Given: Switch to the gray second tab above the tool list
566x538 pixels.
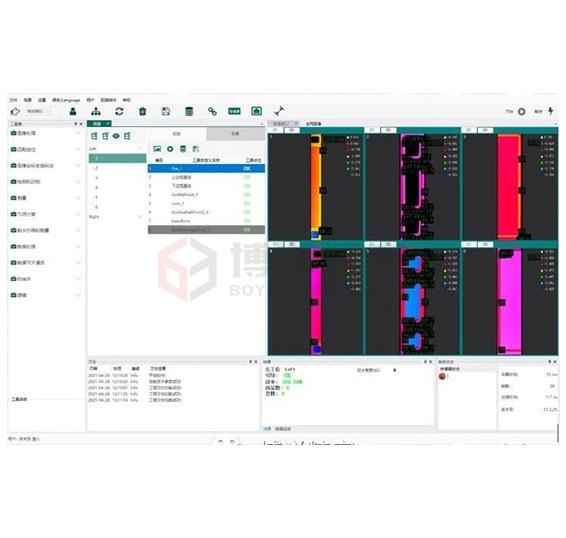Looking at the screenshot, I should pos(235,134).
